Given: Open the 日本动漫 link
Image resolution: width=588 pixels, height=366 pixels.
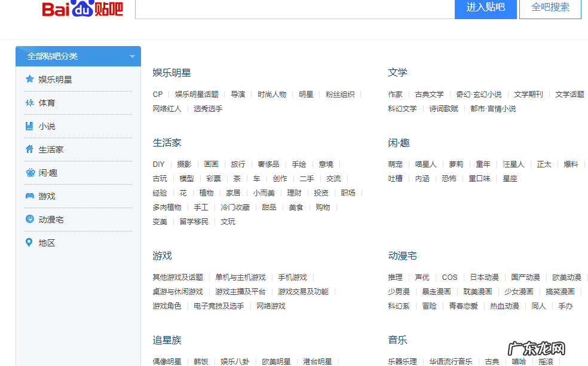Looking at the screenshot, I should 483,277.
